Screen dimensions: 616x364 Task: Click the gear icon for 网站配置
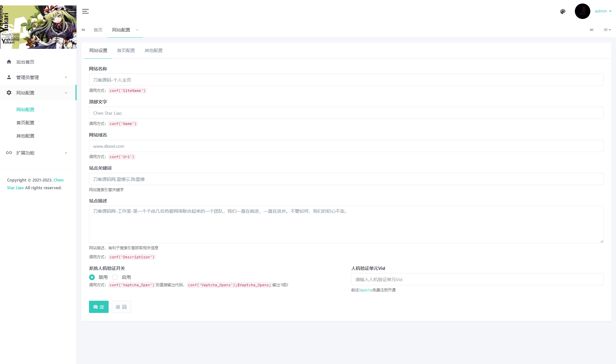click(x=9, y=93)
